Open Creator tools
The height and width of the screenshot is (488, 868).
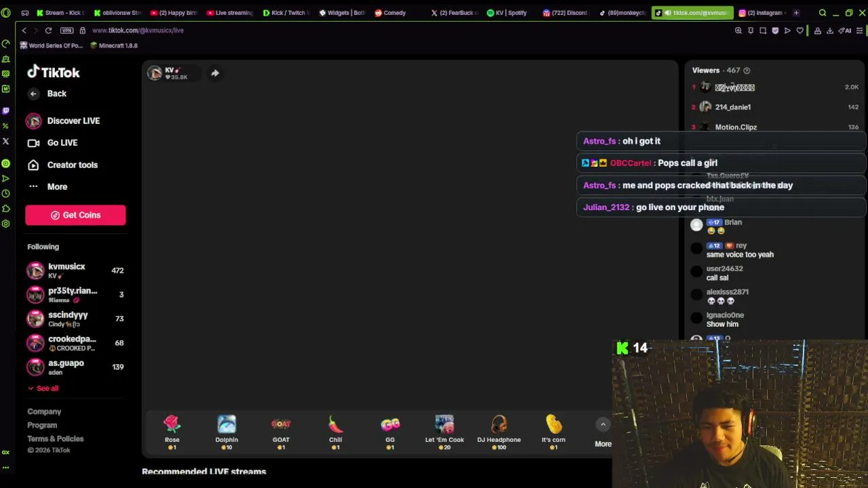[x=62, y=165]
